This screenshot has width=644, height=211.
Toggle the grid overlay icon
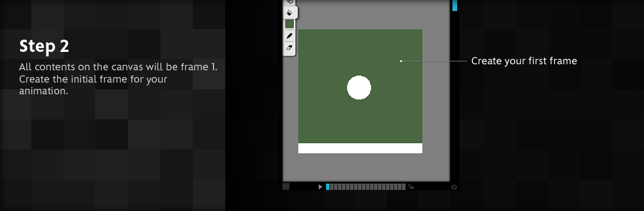click(286, 186)
